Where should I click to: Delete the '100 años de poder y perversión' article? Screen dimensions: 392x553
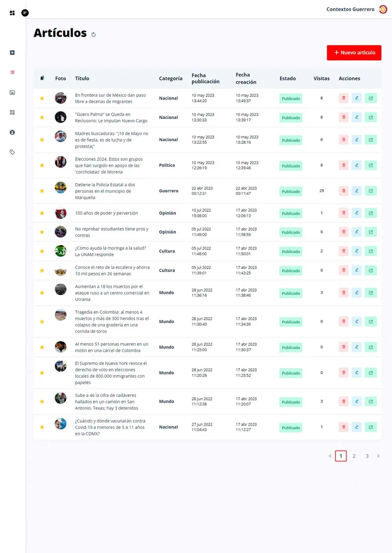(343, 213)
